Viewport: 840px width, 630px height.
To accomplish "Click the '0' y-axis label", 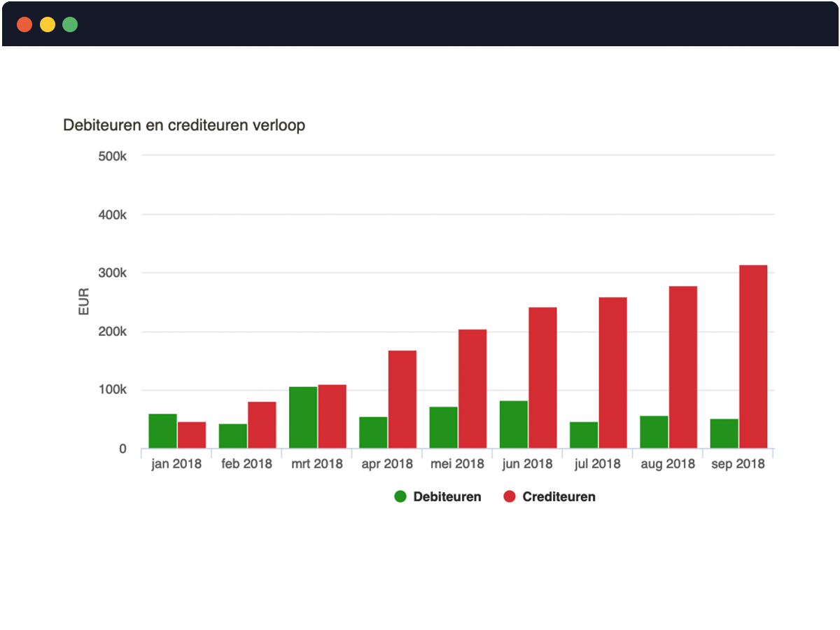I will pos(122,449).
